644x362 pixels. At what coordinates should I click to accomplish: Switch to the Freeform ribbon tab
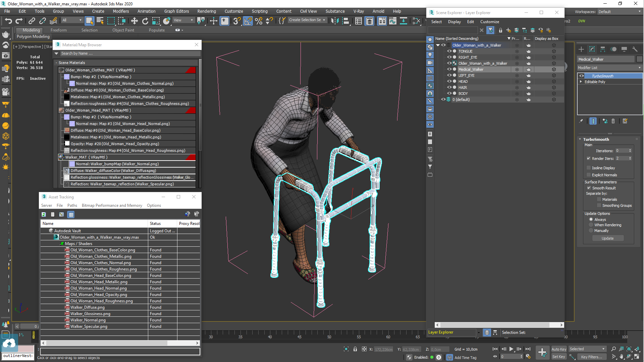click(x=58, y=30)
